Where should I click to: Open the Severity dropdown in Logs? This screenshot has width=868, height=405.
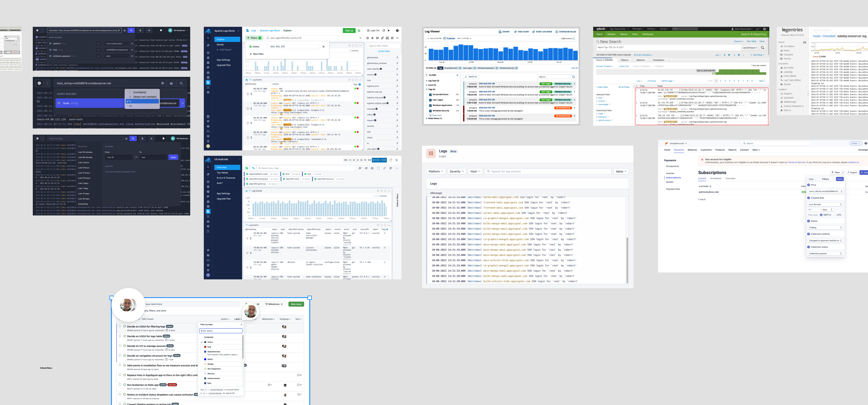pos(457,172)
